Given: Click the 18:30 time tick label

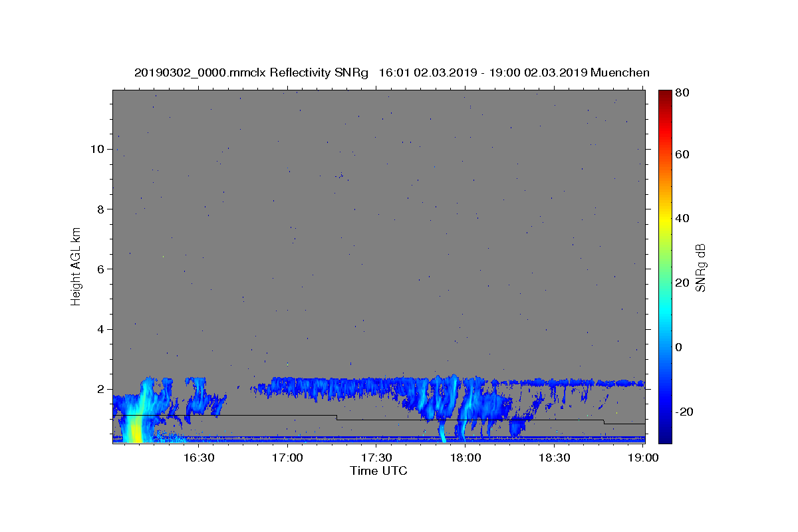Looking at the screenshot, I should [x=555, y=458].
